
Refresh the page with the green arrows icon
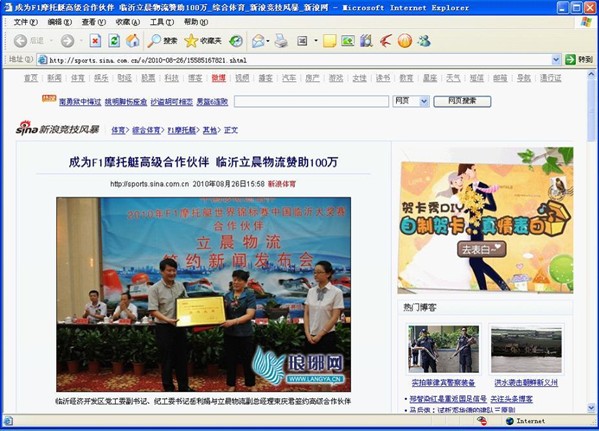[x=114, y=41]
